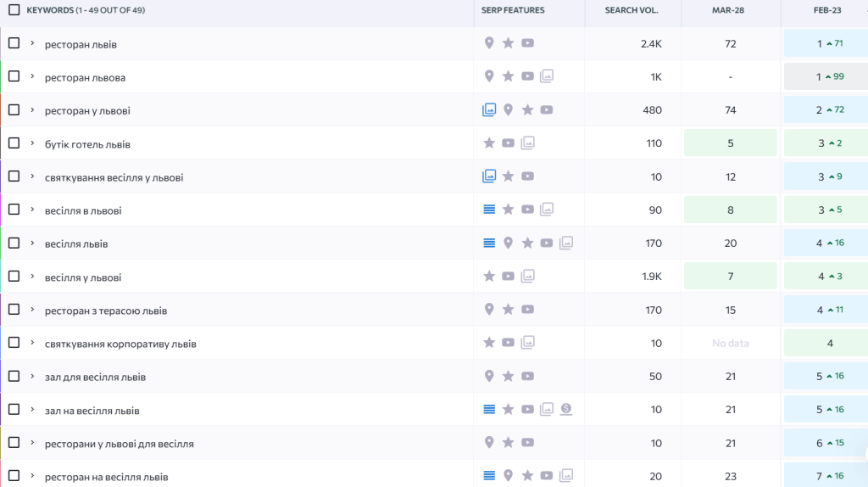Tick checkbox for святкування весілля у львові
The image size is (868, 487).
pos(14,176)
